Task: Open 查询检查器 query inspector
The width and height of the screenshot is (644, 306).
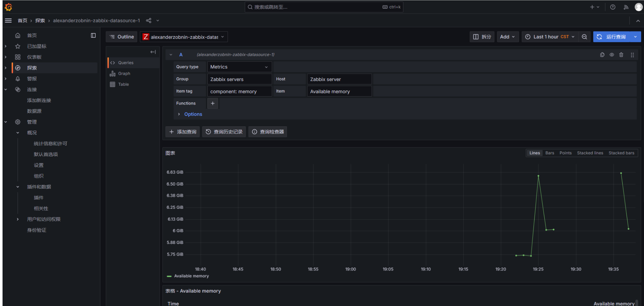Action: pos(268,132)
